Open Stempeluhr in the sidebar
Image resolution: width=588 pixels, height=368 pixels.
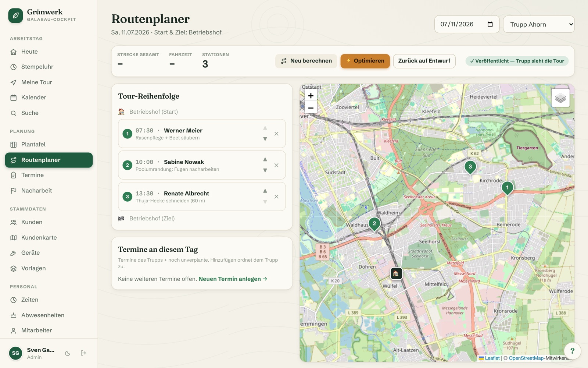click(x=49, y=67)
